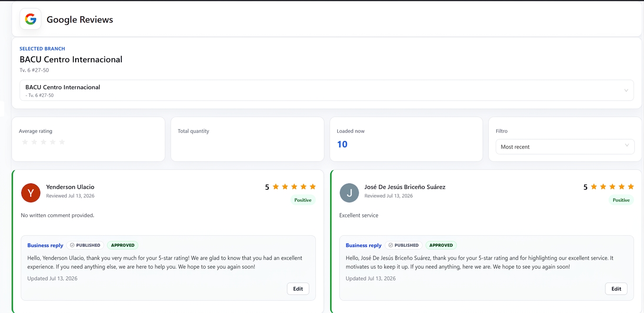This screenshot has height=313, width=644.
Task: Click the Google Reviews heading
Action: pos(80,20)
